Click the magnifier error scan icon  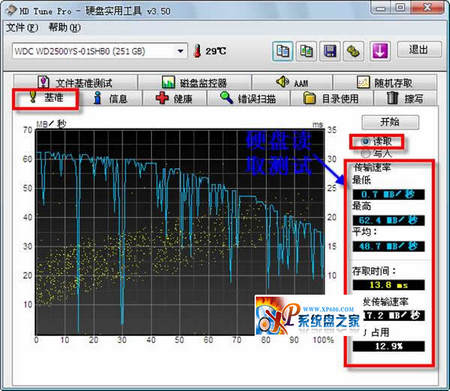(226, 98)
